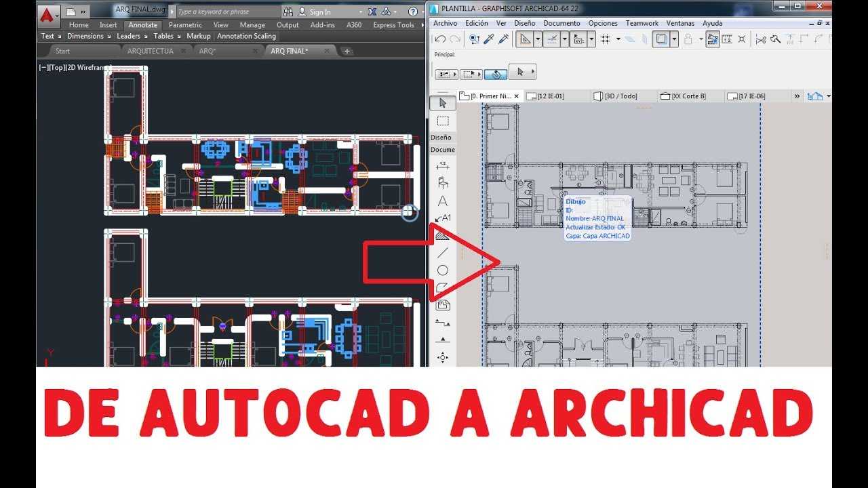Click the AutoCAD search binoculars icon

288,12
